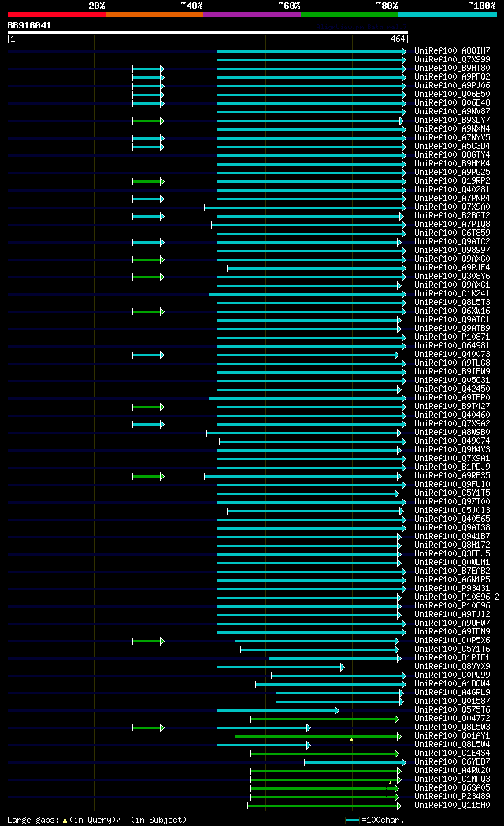Open hit UniRef100_A7PIQ8
This screenshot has height=826, width=504.
coord(452,225)
